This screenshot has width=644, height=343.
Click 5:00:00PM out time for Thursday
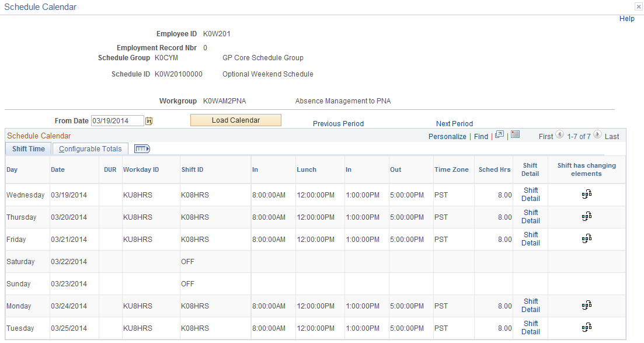[406, 217]
